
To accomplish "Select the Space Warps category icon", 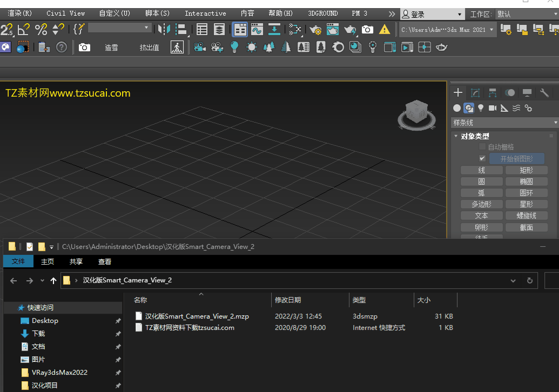I will (x=516, y=108).
